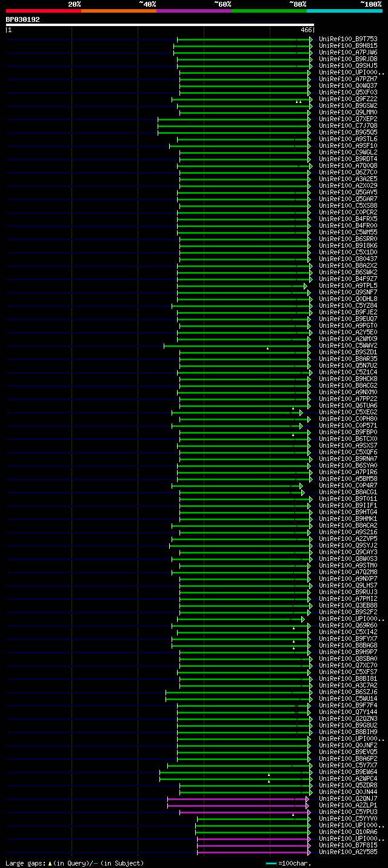Click hit label UniRef100_Q6TUA6

pyautogui.click(x=348, y=406)
